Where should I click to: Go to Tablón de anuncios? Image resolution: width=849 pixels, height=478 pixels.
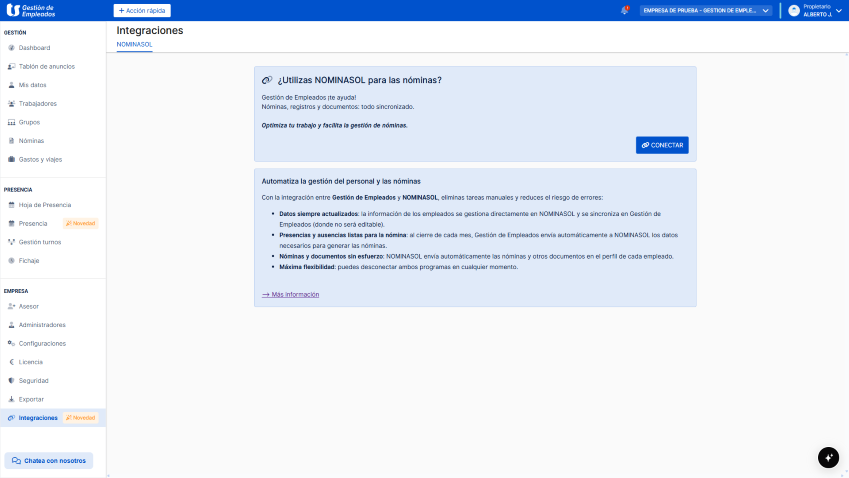[46, 66]
